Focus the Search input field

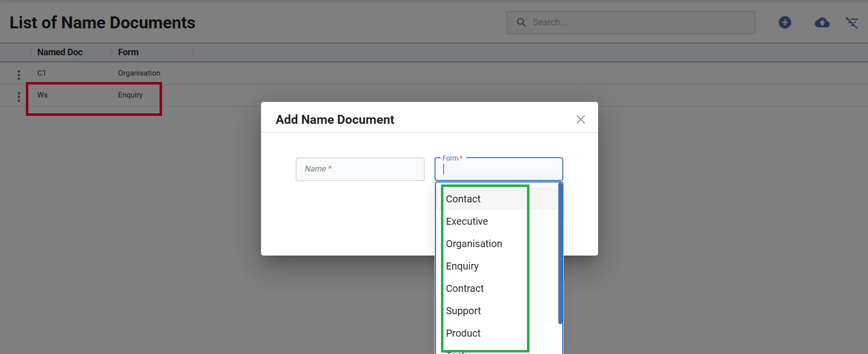[x=631, y=22]
